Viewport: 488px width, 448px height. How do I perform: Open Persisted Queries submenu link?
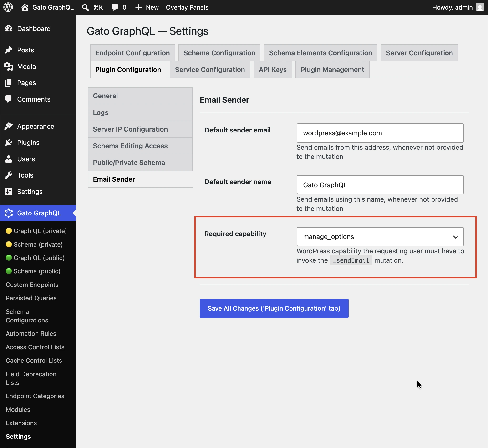tap(31, 298)
